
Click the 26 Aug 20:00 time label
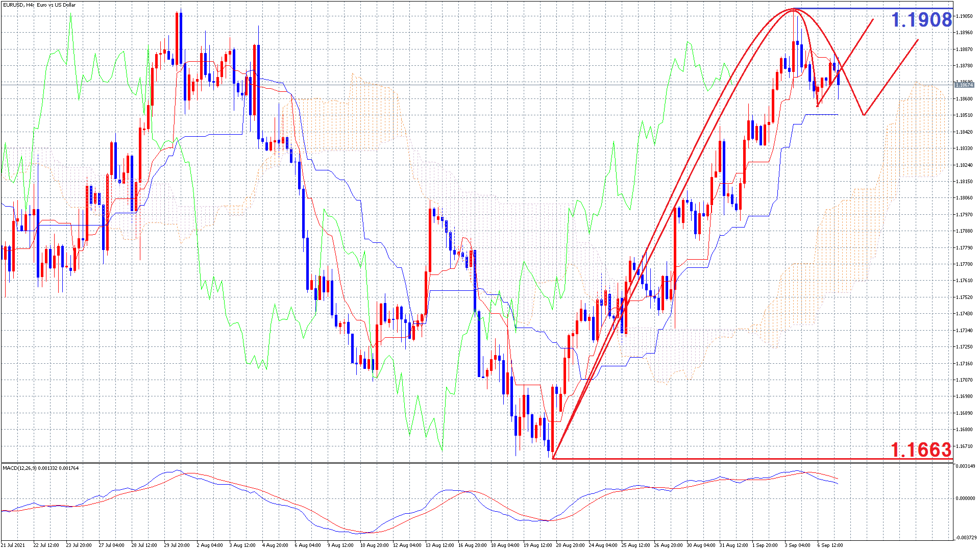[668, 545]
